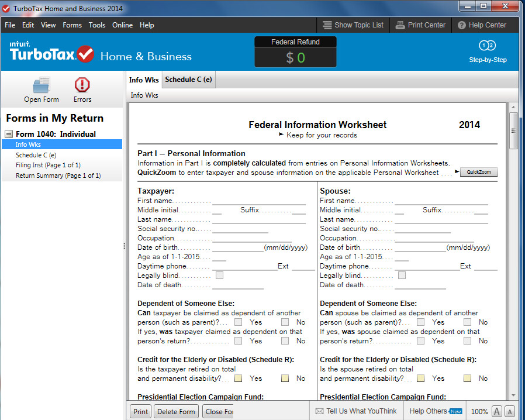The image size is (525, 420).
Task: Click taxpayer Date of death field
Action: [x=238, y=285]
